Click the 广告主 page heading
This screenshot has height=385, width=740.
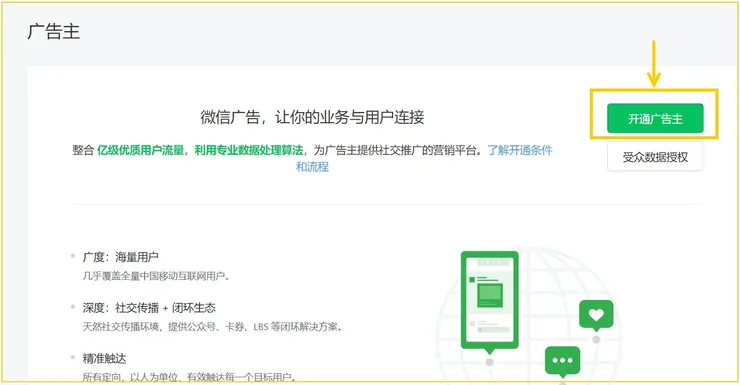click(53, 31)
